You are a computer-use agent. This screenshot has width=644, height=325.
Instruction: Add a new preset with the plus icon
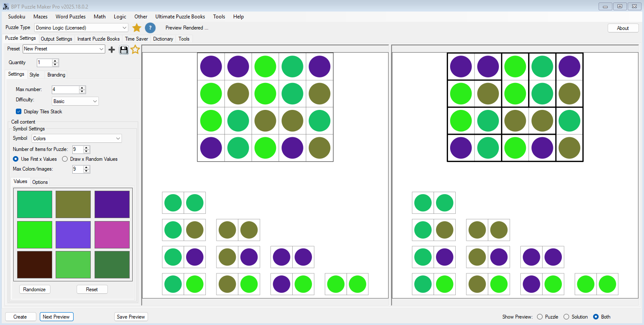[112, 49]
